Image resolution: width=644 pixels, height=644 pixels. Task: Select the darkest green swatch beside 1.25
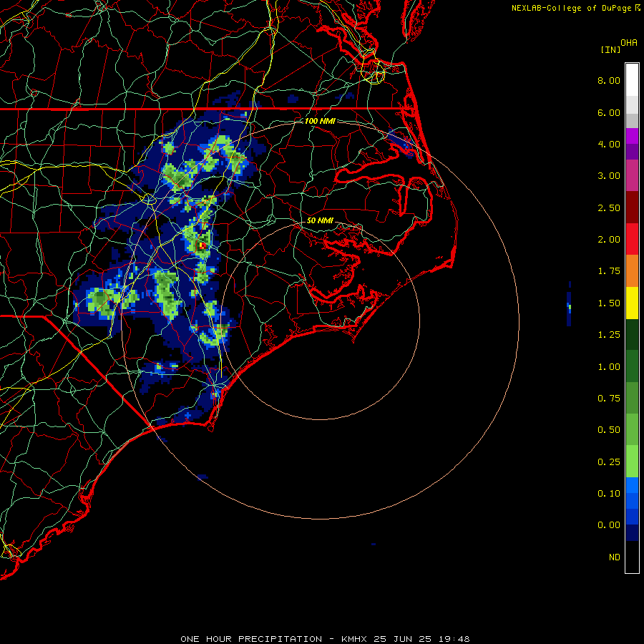pos(632,334)
